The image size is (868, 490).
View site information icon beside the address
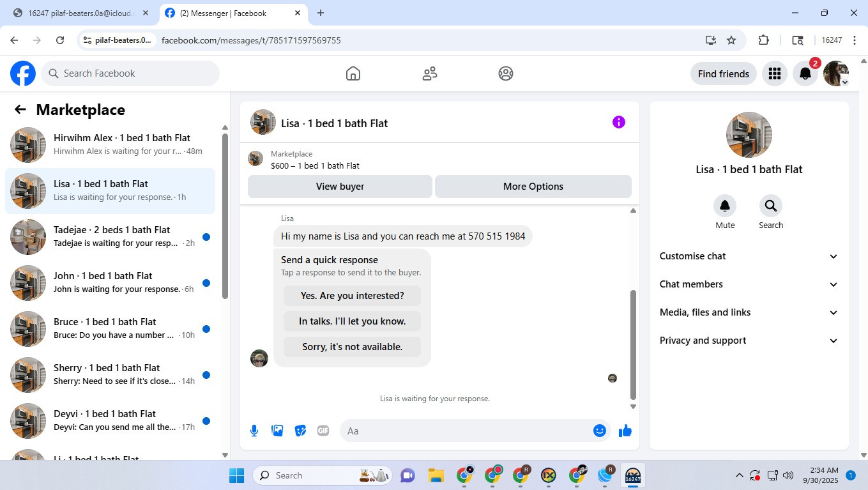click(x=88, y=40)
